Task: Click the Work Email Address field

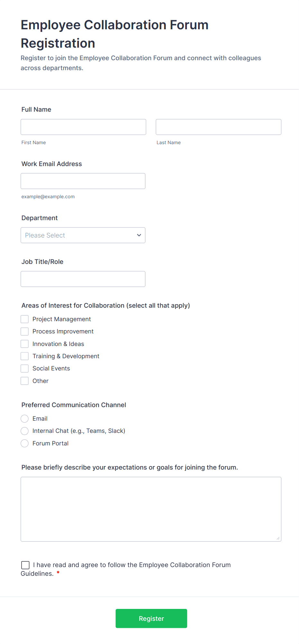Action: point(83,181)
